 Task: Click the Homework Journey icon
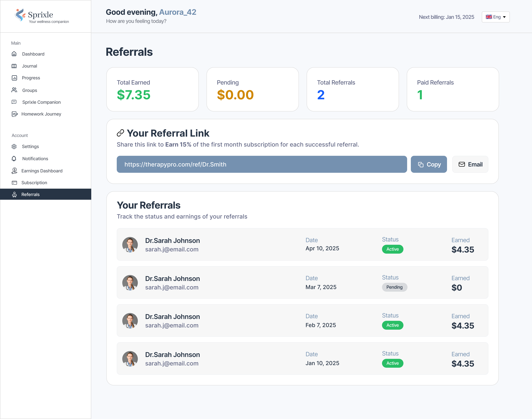click(x=14, y=114)
